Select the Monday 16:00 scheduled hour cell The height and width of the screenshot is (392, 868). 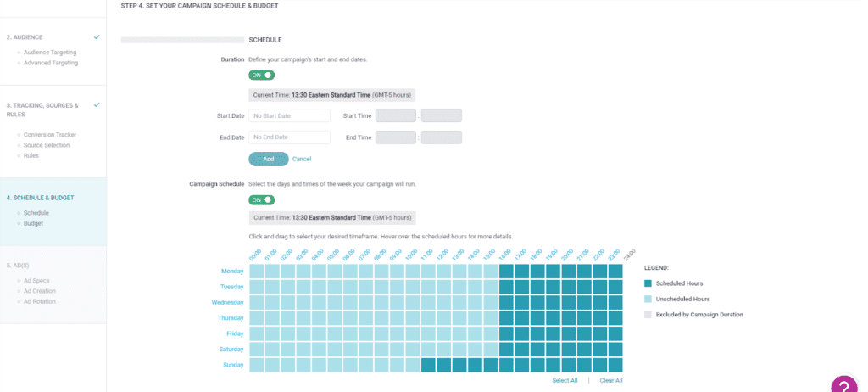click(506, 272)
